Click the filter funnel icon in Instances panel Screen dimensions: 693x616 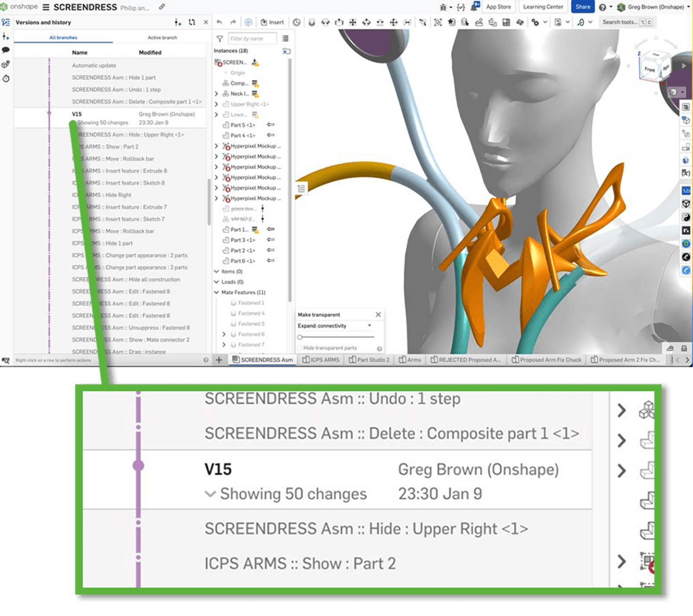[x=219, y=38]
